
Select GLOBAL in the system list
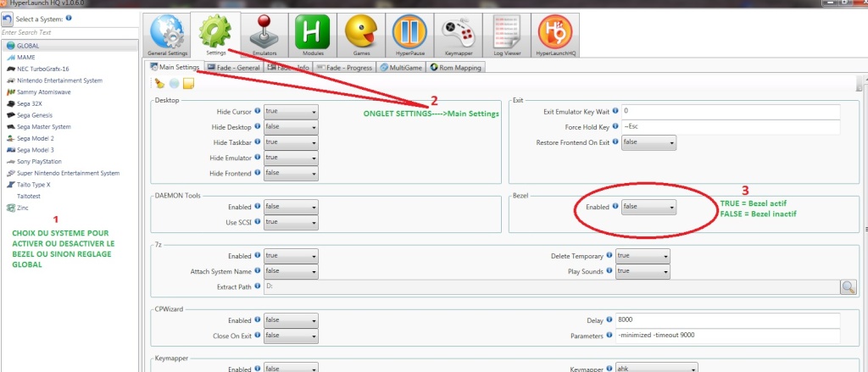(70, 46)
